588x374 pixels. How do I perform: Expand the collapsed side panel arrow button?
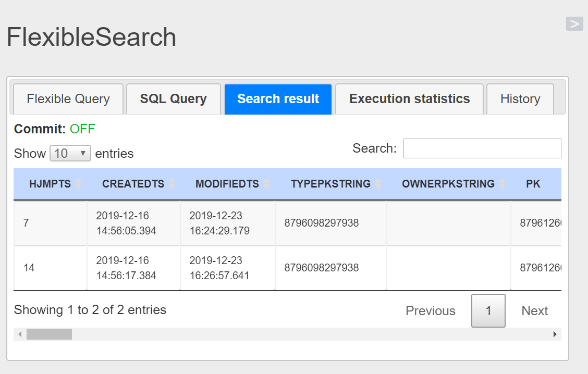[x=574, y=23]
